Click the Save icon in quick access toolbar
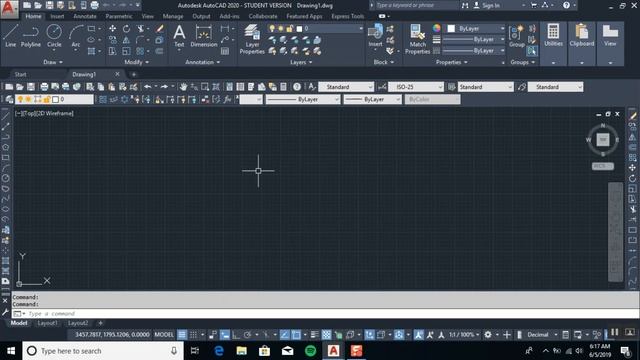640x360 pixels. pyautogui.click(x=49, y=5)
